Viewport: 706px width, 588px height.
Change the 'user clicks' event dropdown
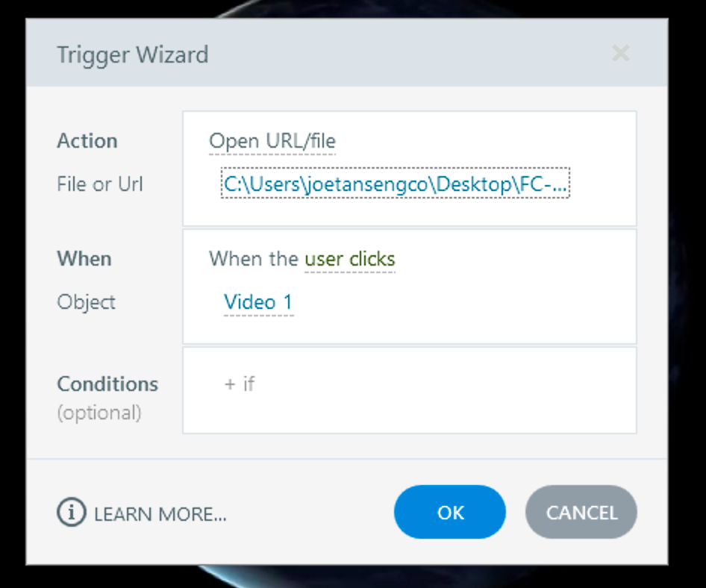(349, 259)
